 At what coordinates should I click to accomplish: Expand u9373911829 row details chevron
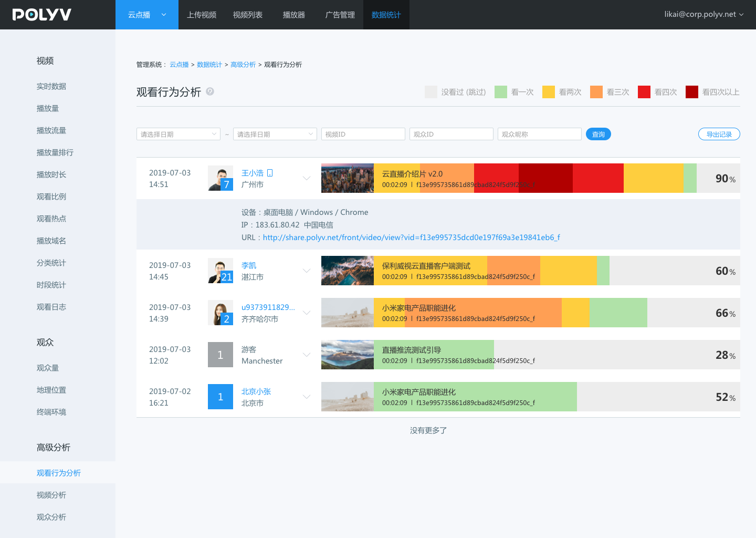click(x=307, y=313)
